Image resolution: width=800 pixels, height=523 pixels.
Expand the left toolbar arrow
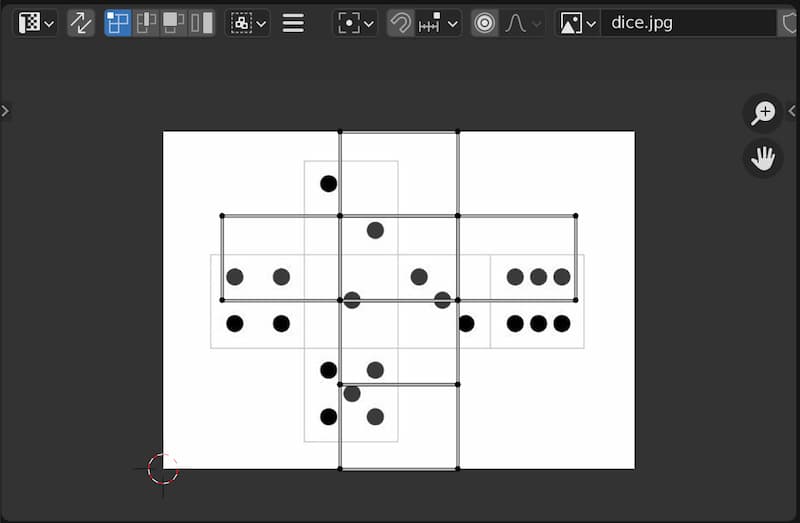point(5,111)
